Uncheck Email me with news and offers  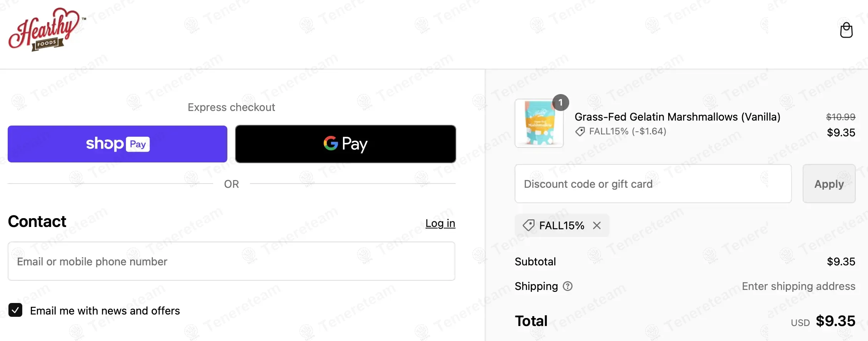point(15,310)
